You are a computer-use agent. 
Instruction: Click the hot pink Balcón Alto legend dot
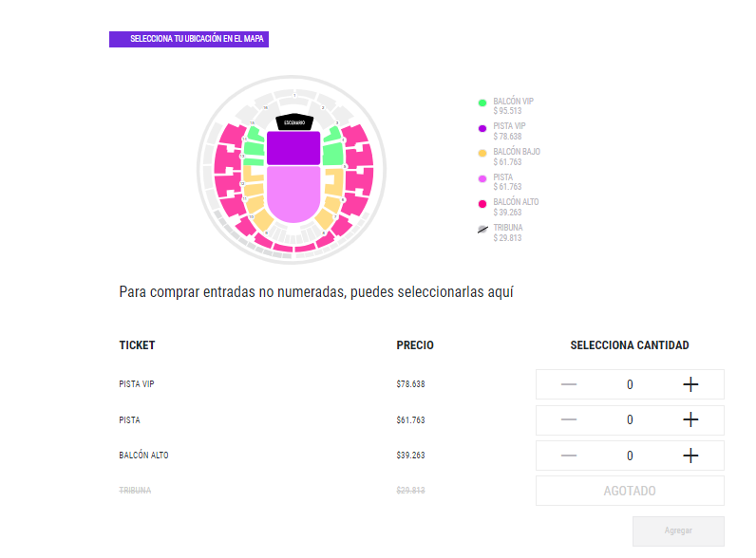click(x=482, y=204)
